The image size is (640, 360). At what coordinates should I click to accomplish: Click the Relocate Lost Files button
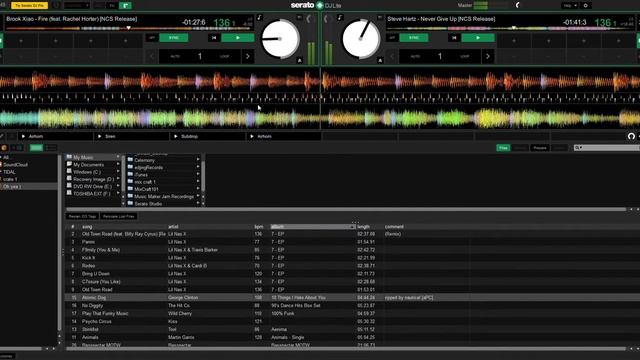[118, 216]
